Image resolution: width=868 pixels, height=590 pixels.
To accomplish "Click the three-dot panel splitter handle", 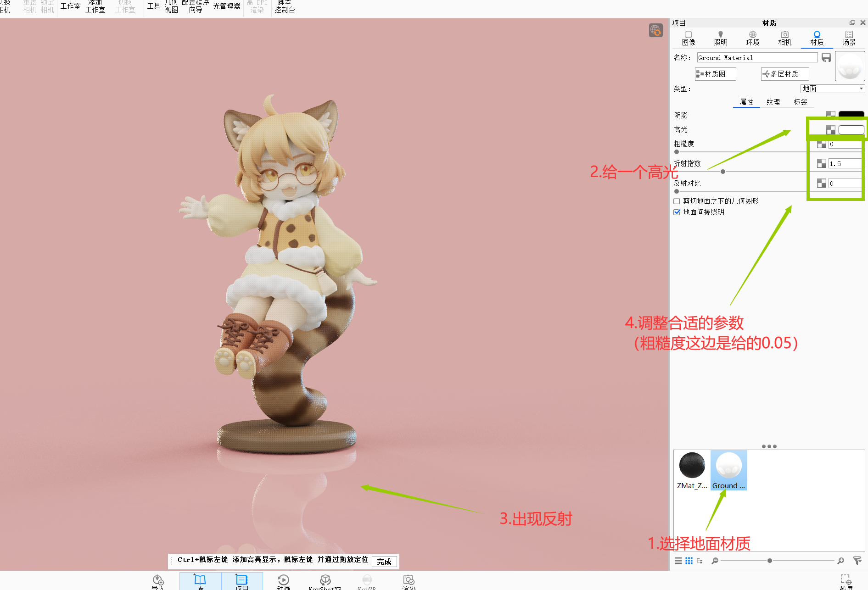I will (x=769, y=446).
